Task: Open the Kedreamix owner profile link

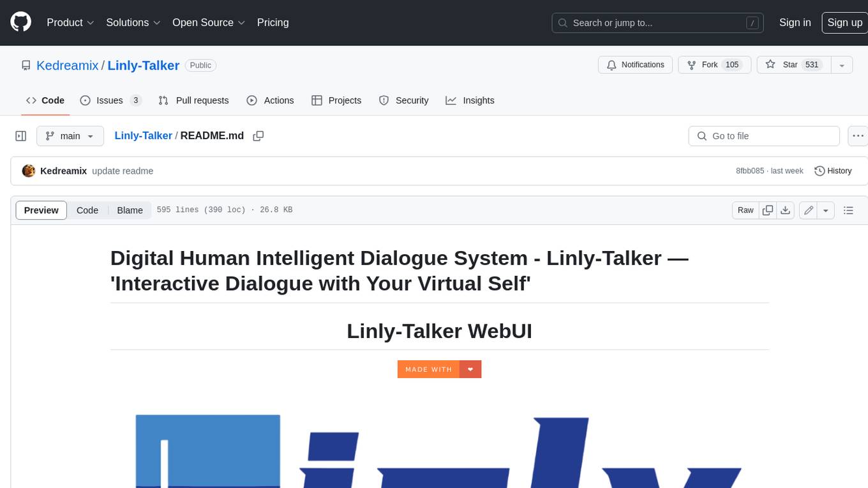Action: point(67,65)
